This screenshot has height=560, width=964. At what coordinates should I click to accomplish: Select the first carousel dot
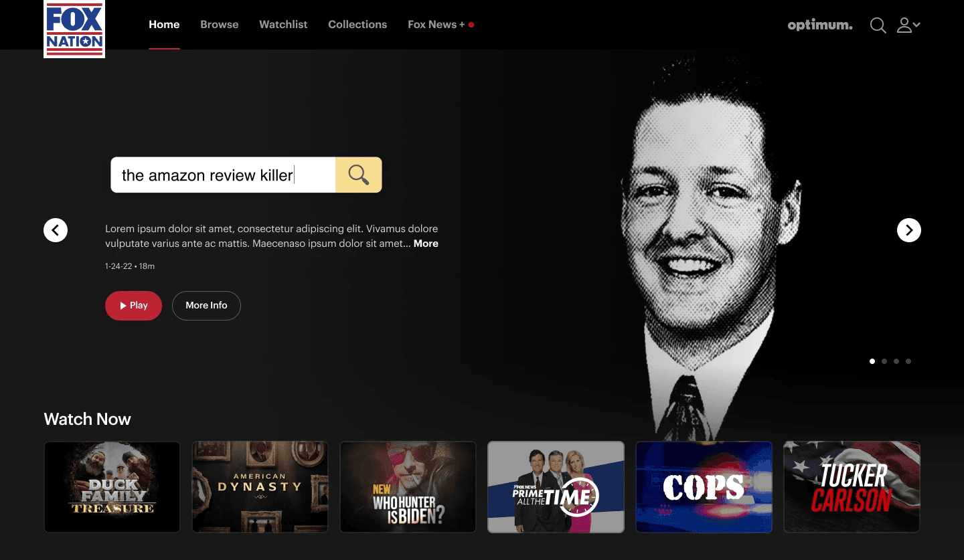872,361
